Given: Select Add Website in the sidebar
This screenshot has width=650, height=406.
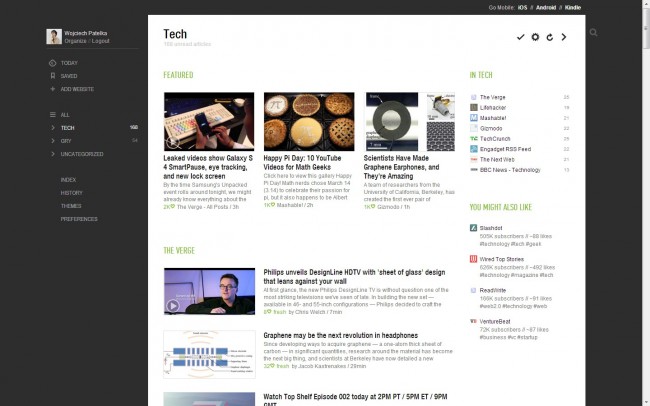Looking at the screenshot, I should click(77, 89).
